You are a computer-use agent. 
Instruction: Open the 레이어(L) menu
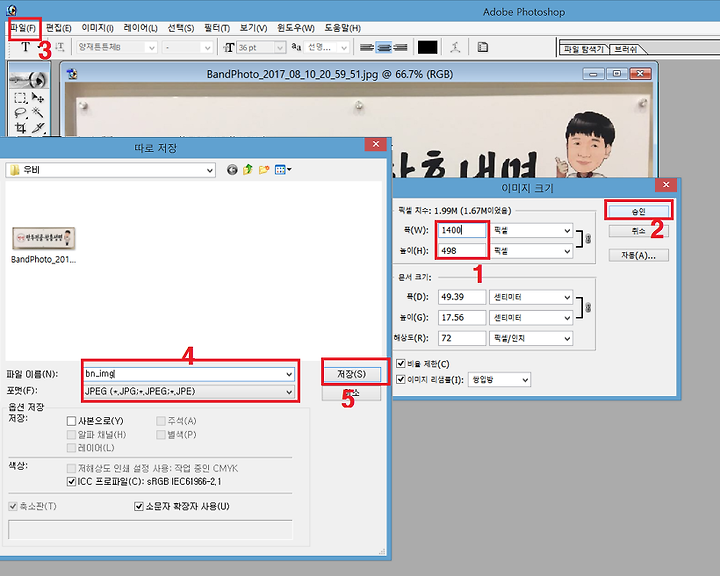(x=141, y=28)
